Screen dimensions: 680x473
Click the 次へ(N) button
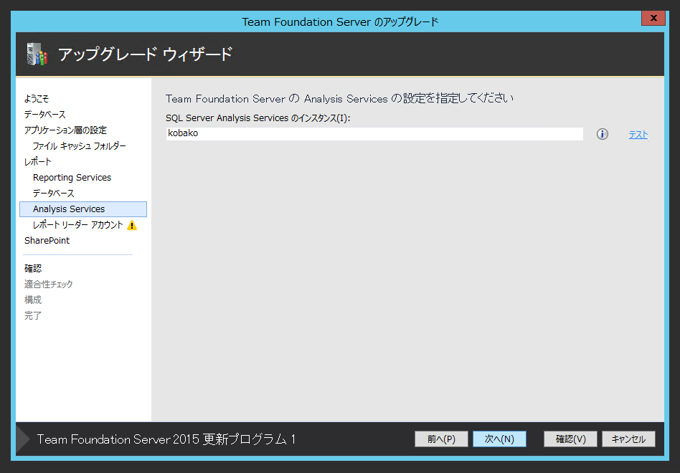pyautogui.click(x=499, y=439)
